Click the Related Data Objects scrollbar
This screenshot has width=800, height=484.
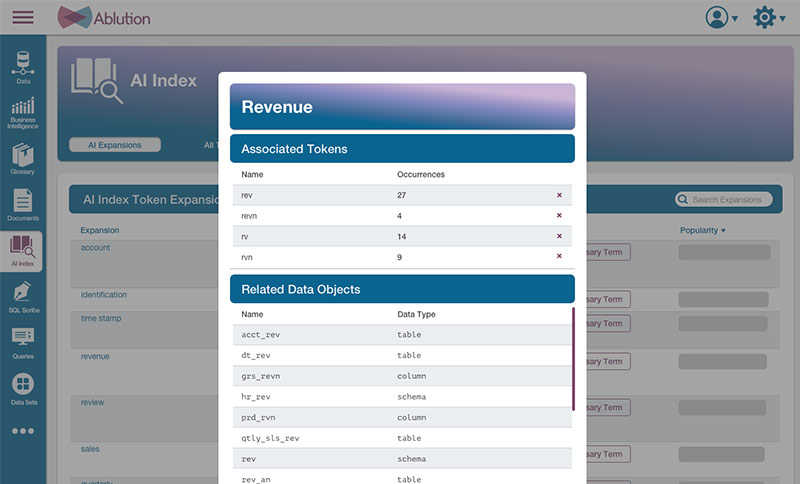573,359
